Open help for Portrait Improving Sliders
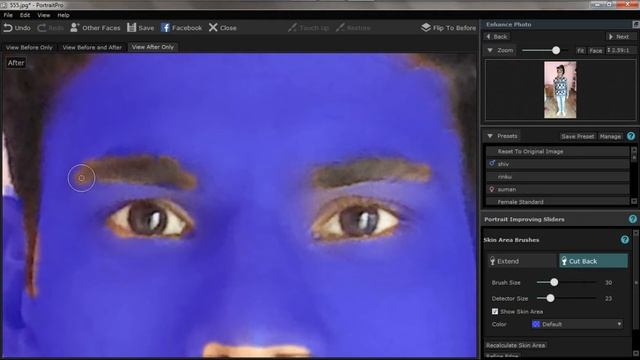Viewport: 640px width, 360px height. [x=633, y=219]
